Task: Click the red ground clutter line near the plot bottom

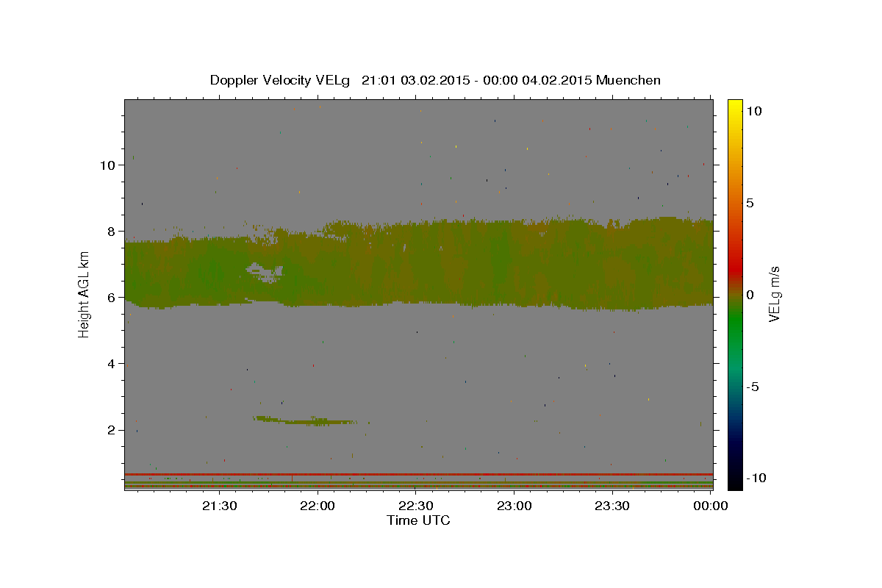Action: click(418, 474)
